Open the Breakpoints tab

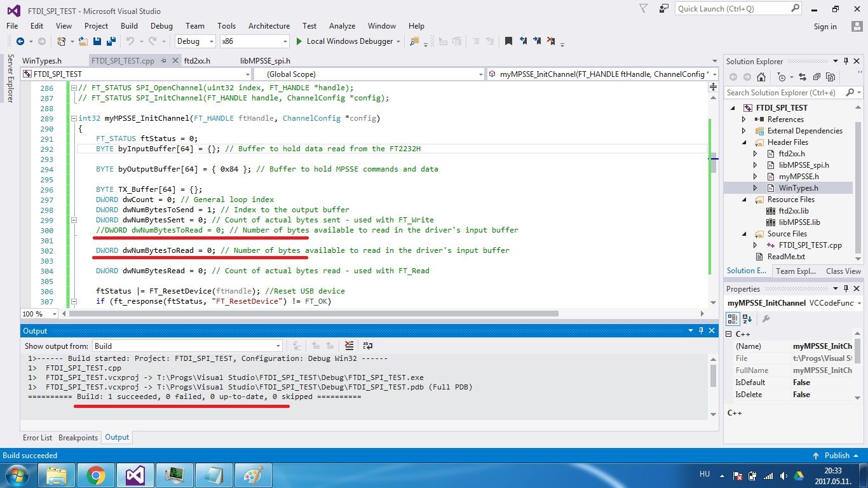click(x=78, y=437)
